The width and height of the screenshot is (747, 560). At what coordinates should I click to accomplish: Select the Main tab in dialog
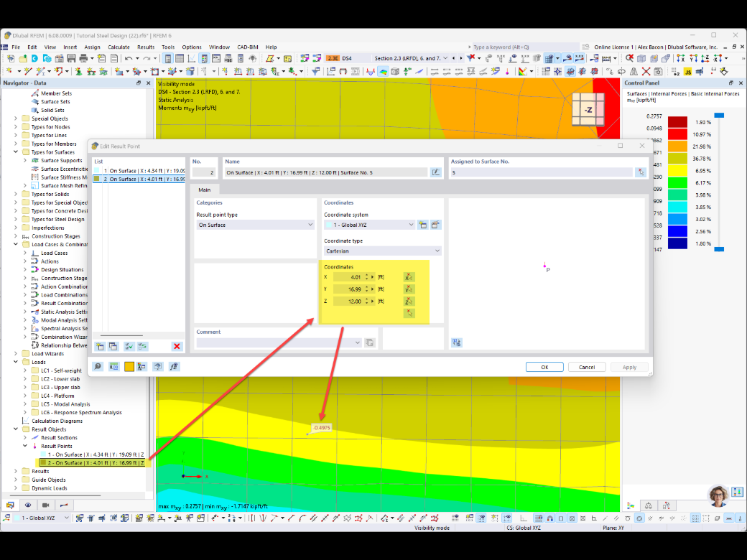point(205,190)
